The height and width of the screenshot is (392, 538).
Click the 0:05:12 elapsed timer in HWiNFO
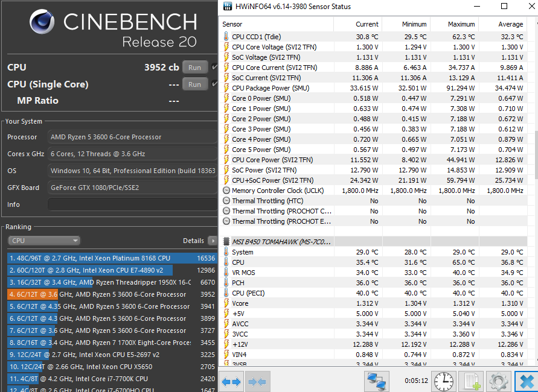[416, 381]
